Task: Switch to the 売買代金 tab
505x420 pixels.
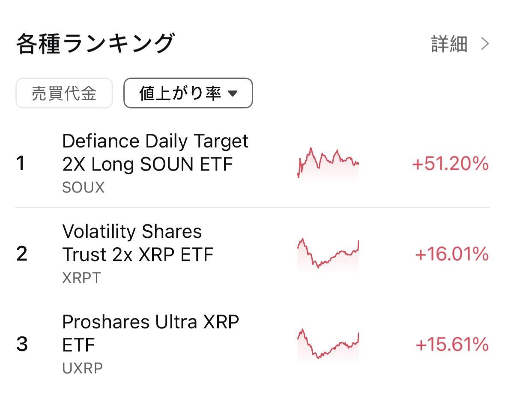Action: 64,93
